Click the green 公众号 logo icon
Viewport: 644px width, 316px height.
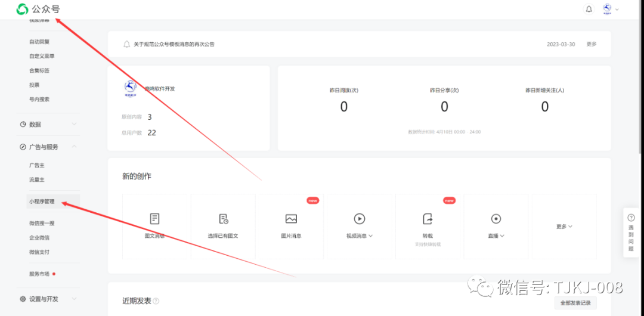click(22, 9)
